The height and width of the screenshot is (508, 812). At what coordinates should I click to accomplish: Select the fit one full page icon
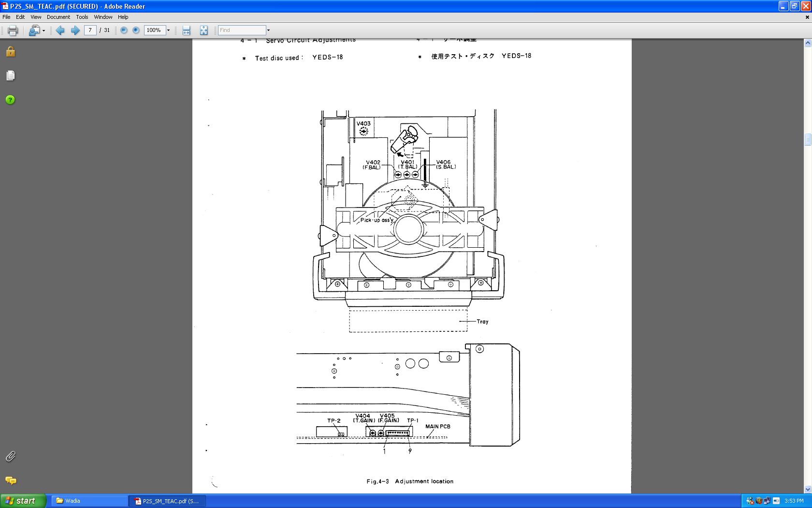coord(203,30)
